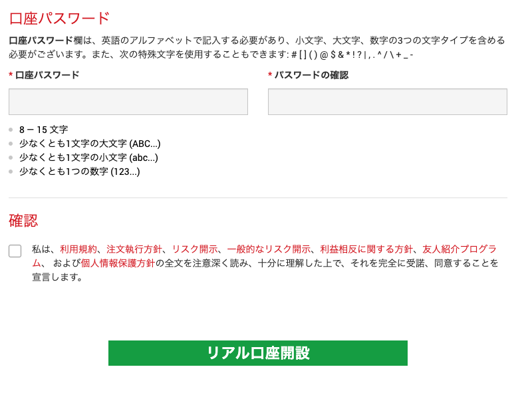Select the 小文字 (abc...) requirement line

[x=88, y=158]
